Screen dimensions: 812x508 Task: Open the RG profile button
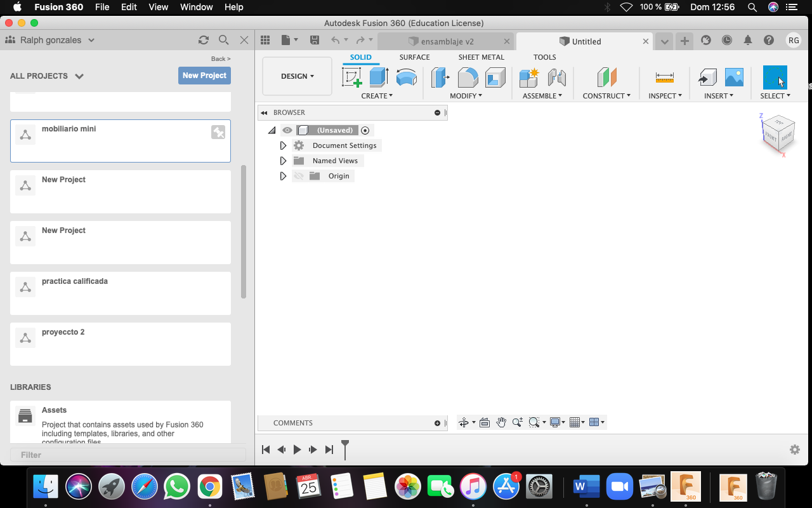tap(794, 40)
